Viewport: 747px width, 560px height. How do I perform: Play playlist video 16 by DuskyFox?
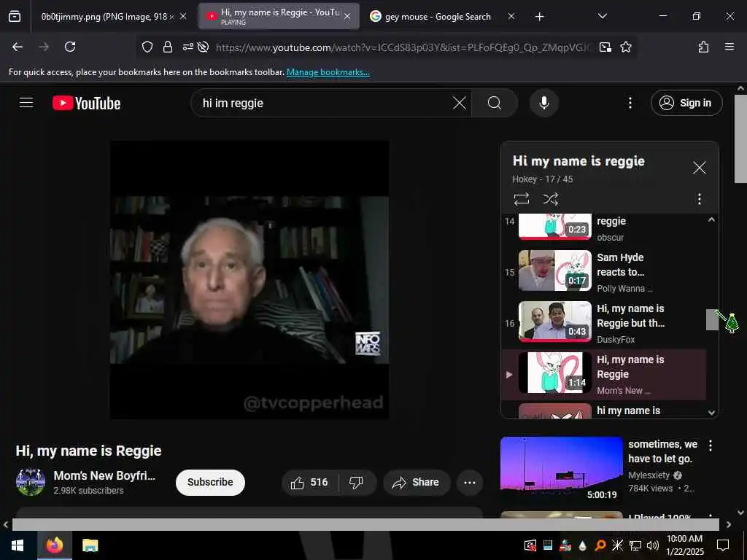point(603,323)
